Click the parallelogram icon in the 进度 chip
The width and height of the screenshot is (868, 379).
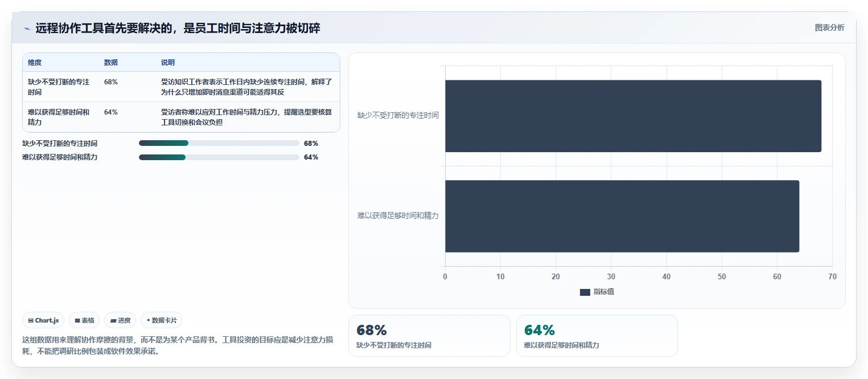pyautogui.click(x=113, y=321)
